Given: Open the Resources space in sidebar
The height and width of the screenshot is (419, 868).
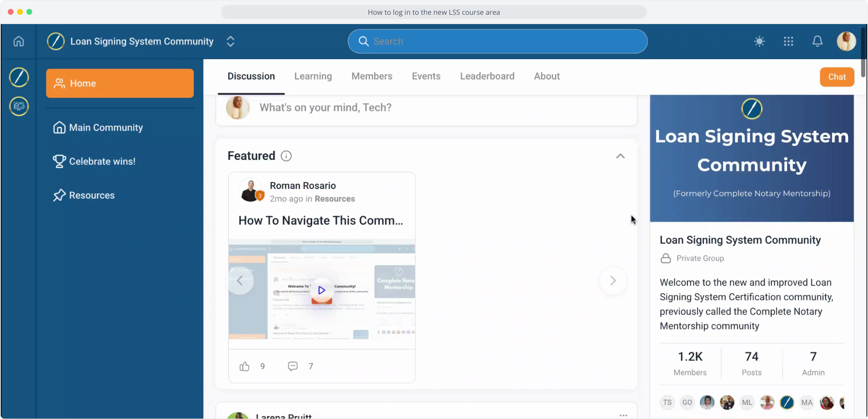Looking at the screenshot, I should 84,195.
